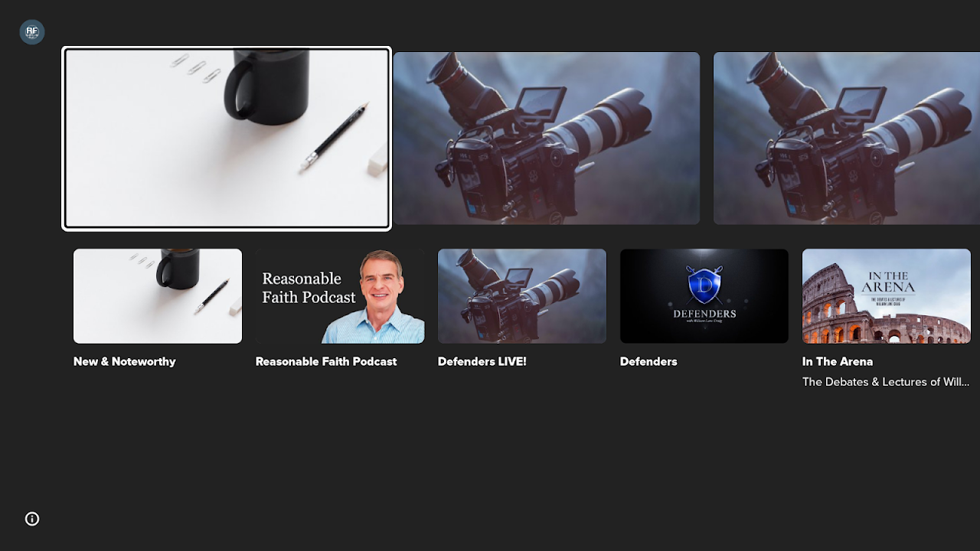Select the Reasonable Faith Podcast title
This screenshot has width=980, height=551.
click(326, 361)
